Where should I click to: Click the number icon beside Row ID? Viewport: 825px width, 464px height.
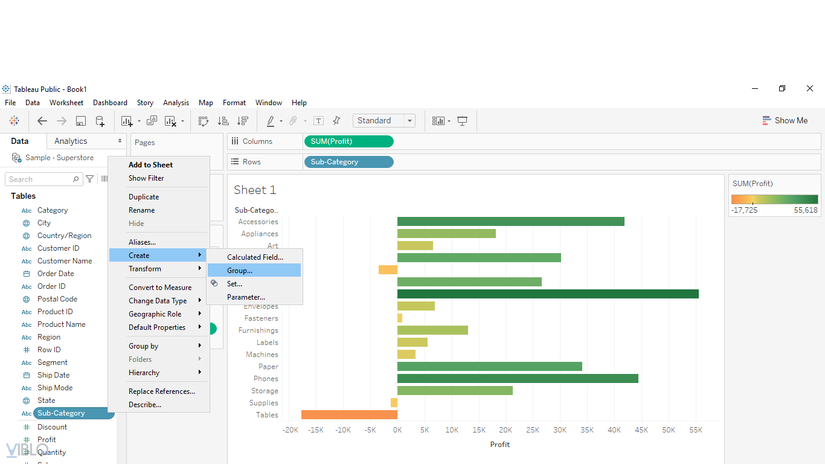click(x=26, y=350)
